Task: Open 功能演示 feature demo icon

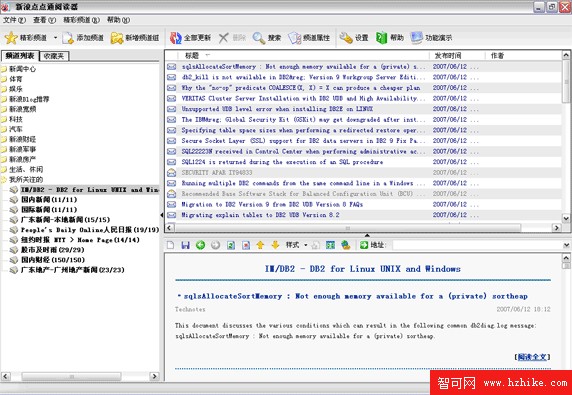Action: (x=417, y=38)
